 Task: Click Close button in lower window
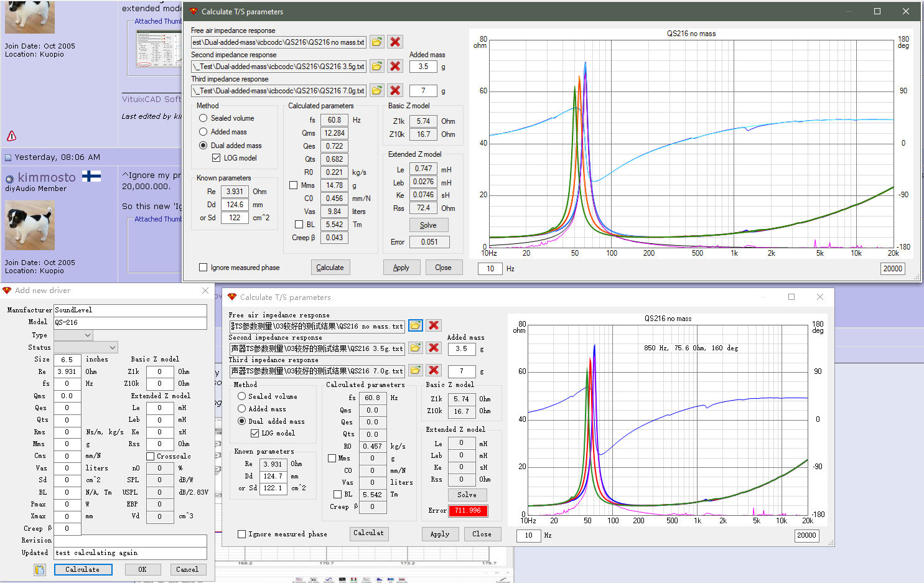(482, 534)
